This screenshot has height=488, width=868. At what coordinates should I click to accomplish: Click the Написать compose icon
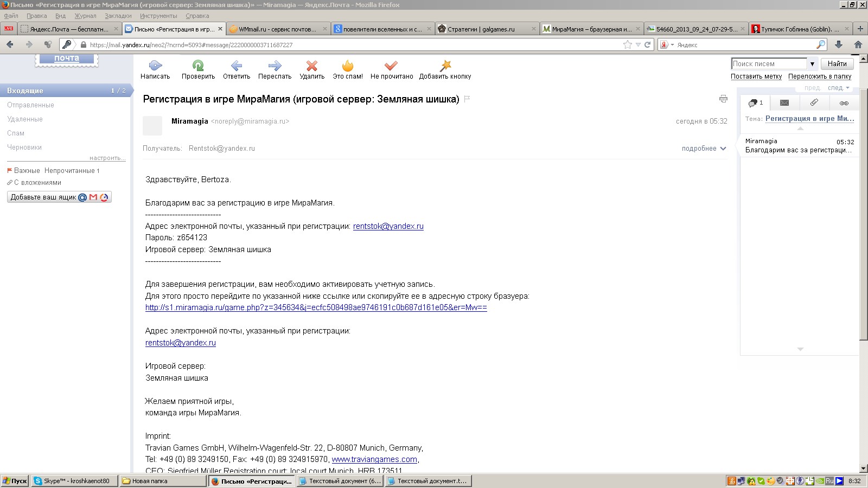coord(155,66)
